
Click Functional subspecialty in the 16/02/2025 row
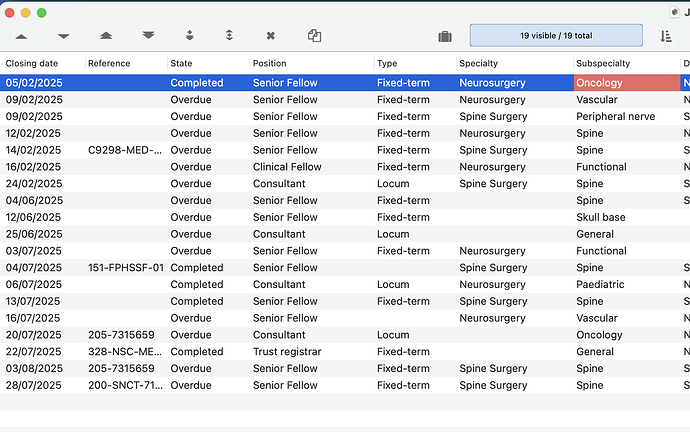(601, 167)
